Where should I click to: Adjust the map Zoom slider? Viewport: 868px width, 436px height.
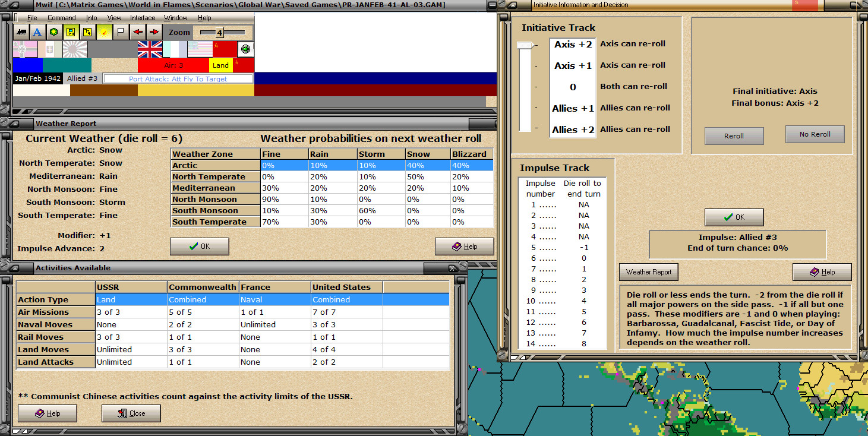[222, 32]
